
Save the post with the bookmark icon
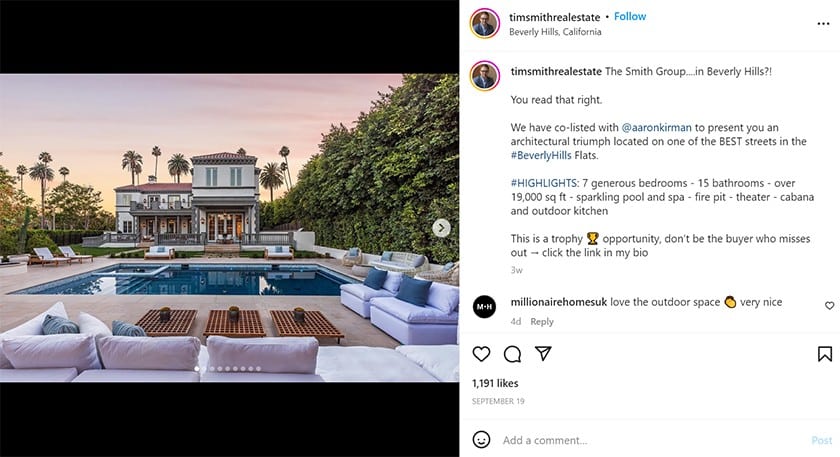click(824, 354)
